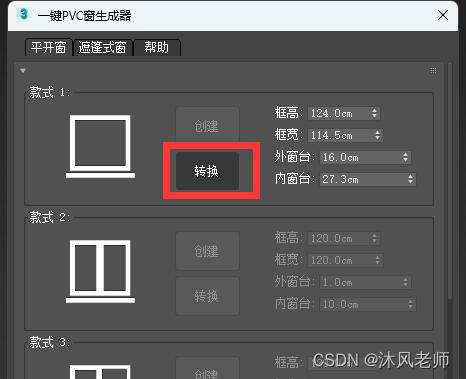Click the spinner arrows for 款式 2 外窗台
466x379 pixels.
click(x=405, y=282)
